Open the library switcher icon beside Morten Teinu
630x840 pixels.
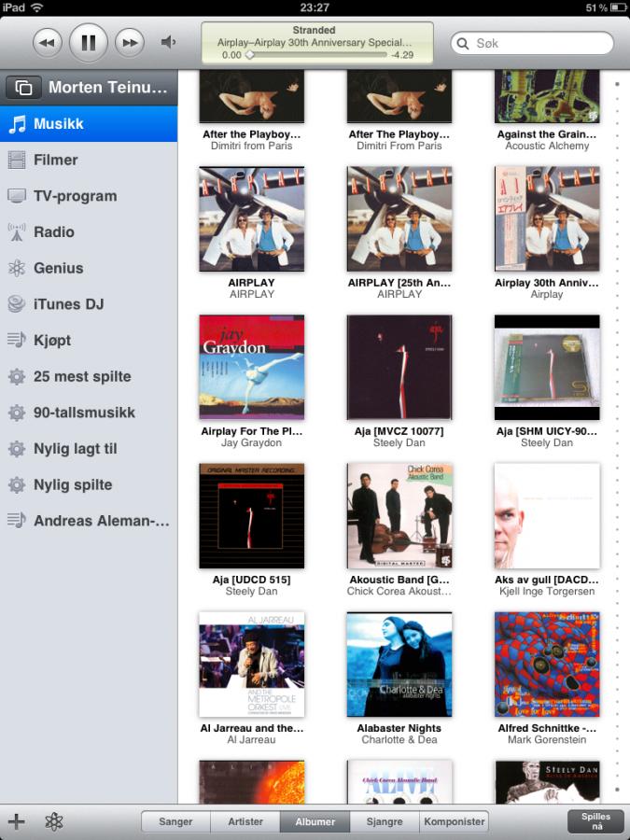click(23, 87)
